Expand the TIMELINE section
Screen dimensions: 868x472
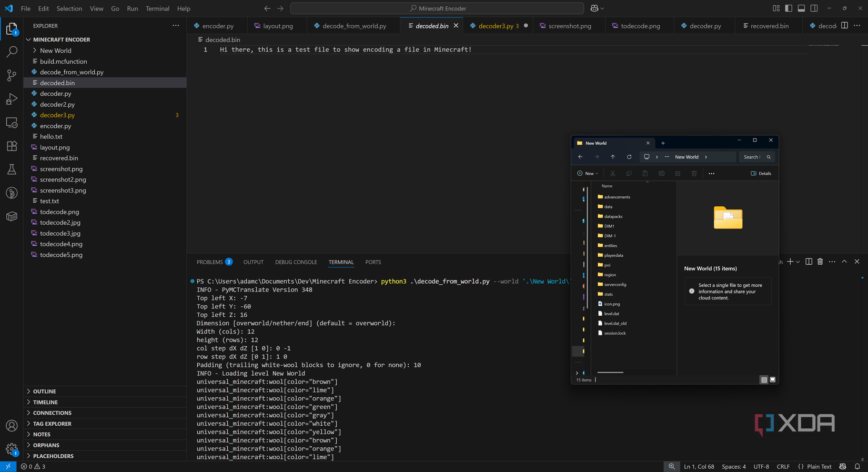tap(45, 402)
